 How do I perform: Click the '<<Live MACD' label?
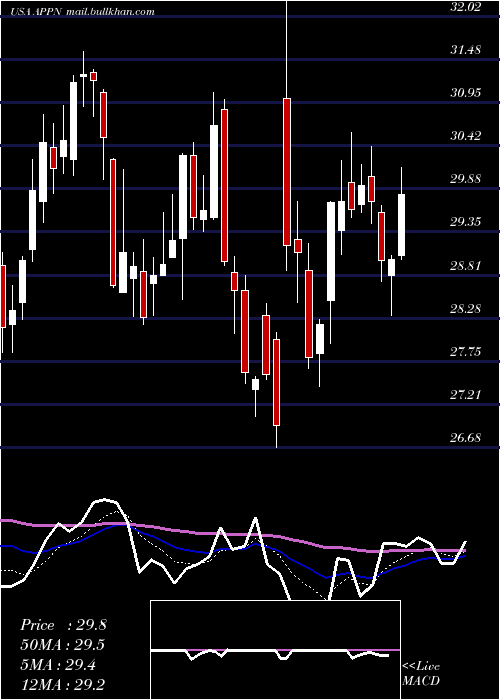[x=421, y=674]
